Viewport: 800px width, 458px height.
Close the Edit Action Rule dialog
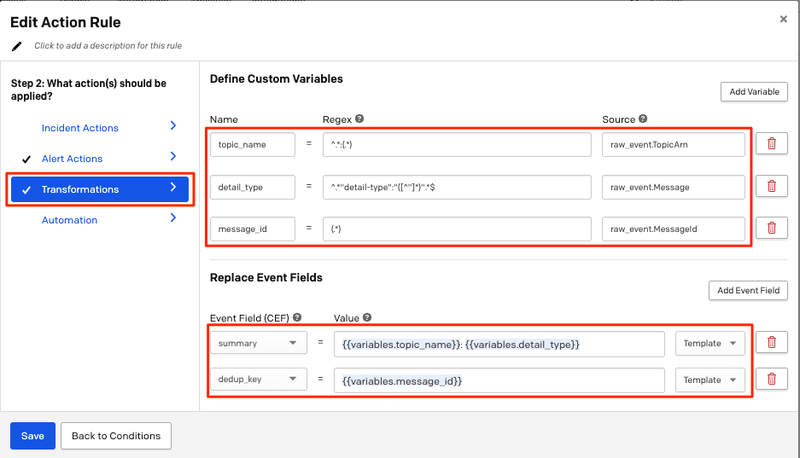(783, 19)
